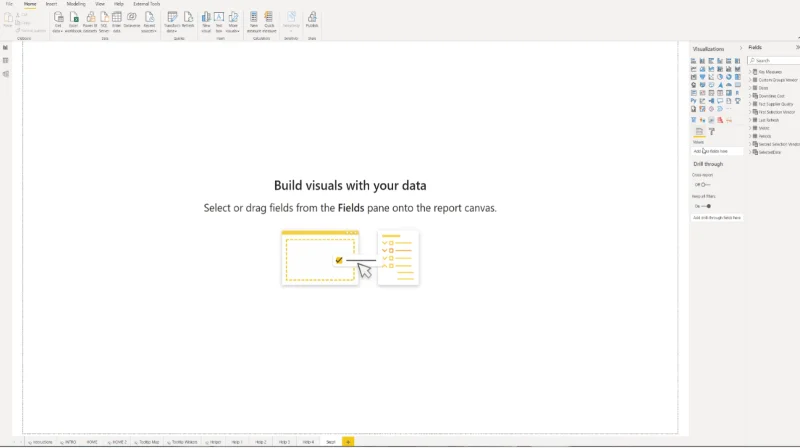
Task: Open the Help ribbon tab
Action: click(x=118, y=4)
